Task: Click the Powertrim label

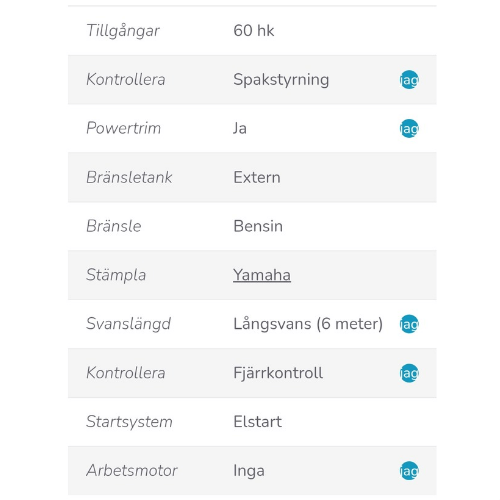Action: click(123, 128)
